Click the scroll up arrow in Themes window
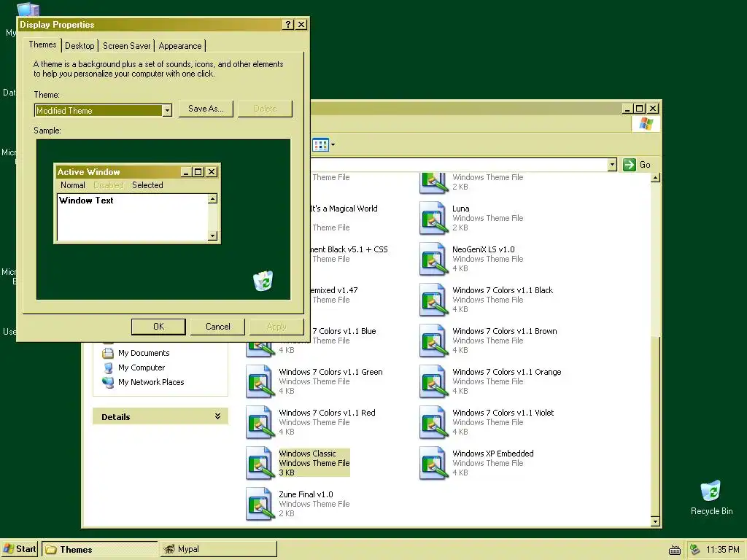 [x=656, y=178]
